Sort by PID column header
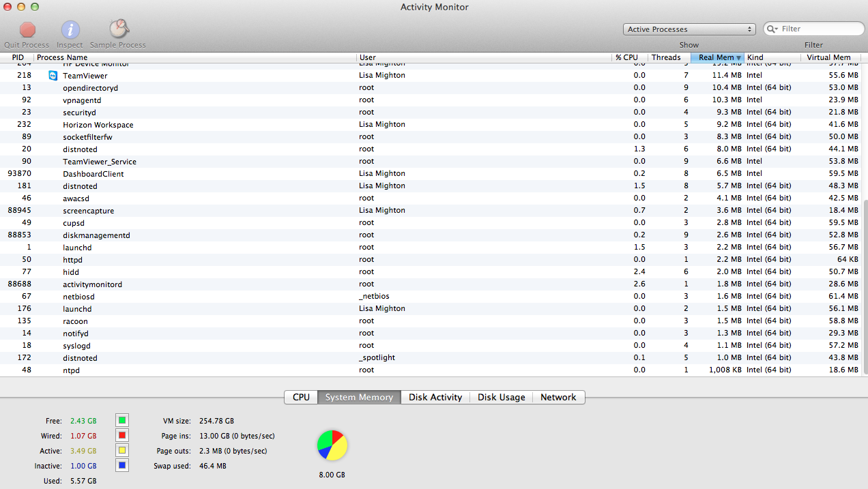Viewport: 868px width, 489px height. click(17, 58)
